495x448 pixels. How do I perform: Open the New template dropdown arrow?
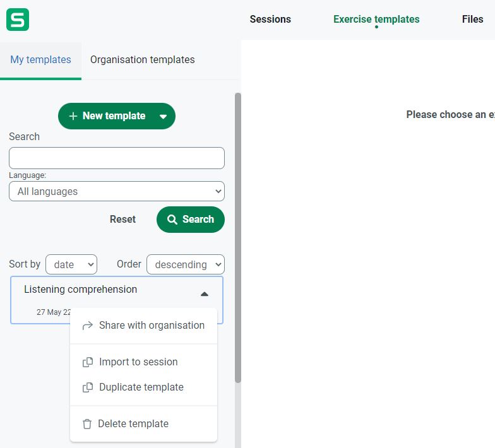point(163,116)
